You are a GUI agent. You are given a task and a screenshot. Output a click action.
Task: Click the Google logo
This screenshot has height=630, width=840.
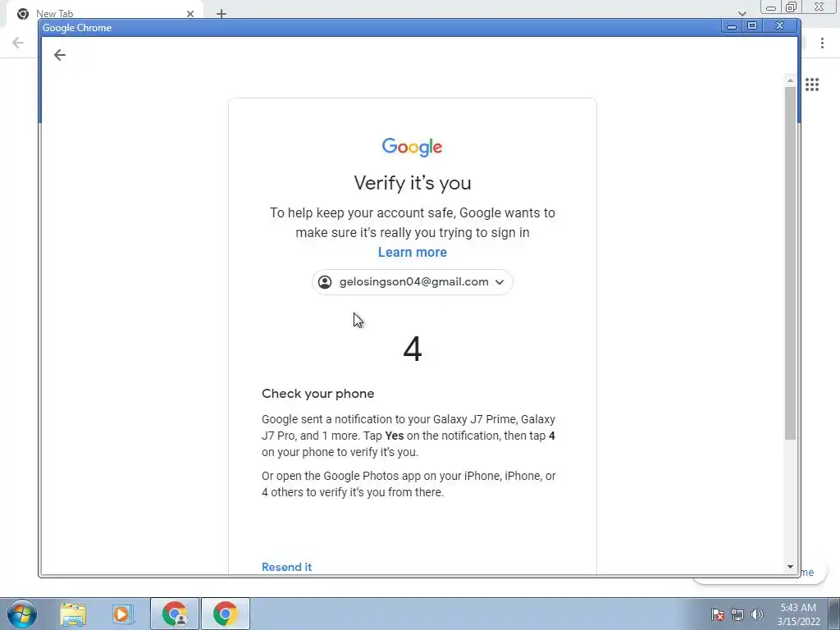pos(412,147)
